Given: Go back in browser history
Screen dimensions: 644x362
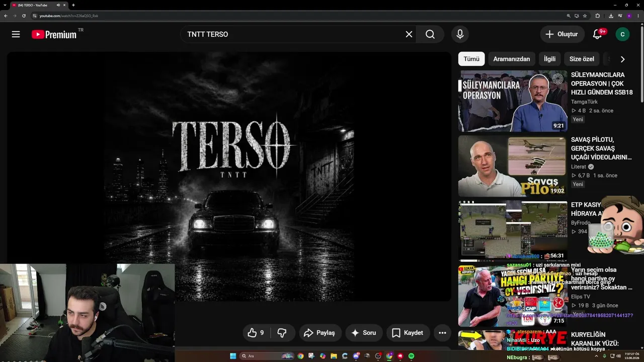Looking at the screenshot, I should [6, 16].
